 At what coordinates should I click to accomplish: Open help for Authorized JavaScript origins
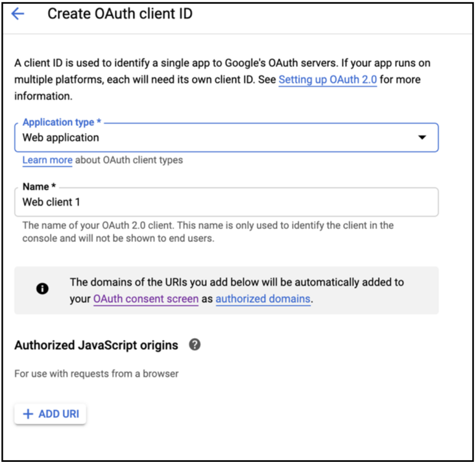[195, 345]
